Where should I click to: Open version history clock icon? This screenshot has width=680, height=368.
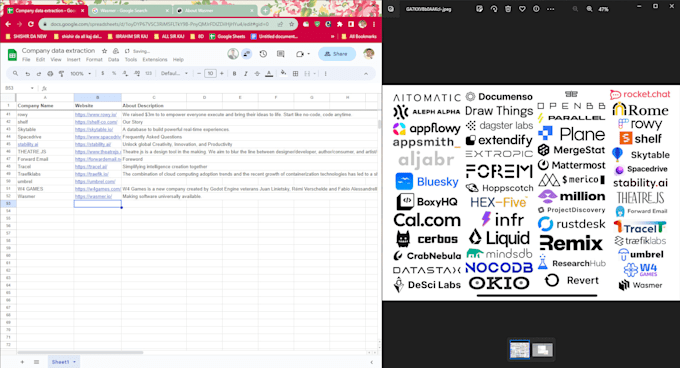(263, 54)
